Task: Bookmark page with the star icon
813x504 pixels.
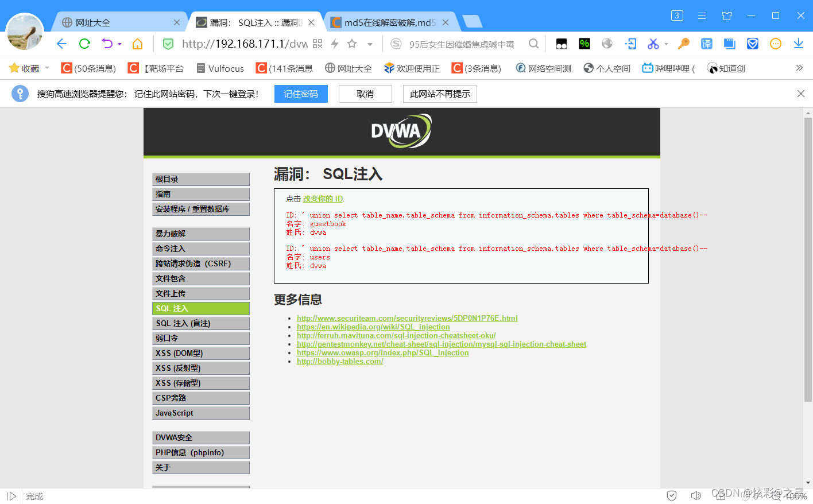Action: coord(352,44)
